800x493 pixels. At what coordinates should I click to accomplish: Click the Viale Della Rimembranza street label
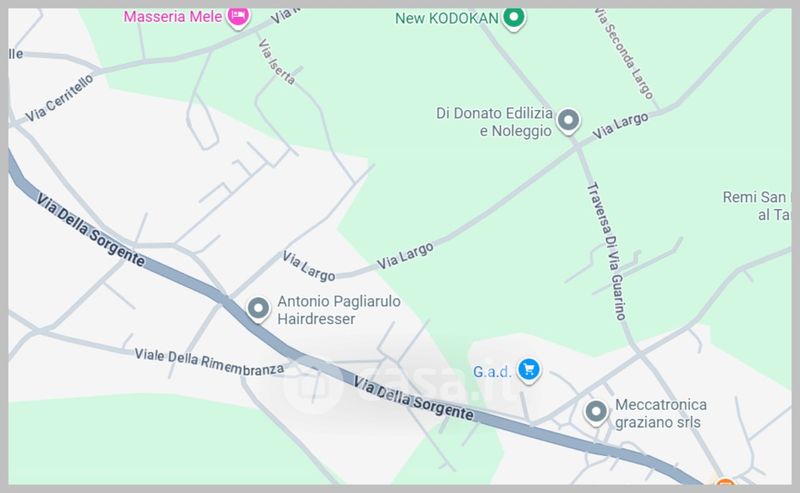(x=209, y=362)
